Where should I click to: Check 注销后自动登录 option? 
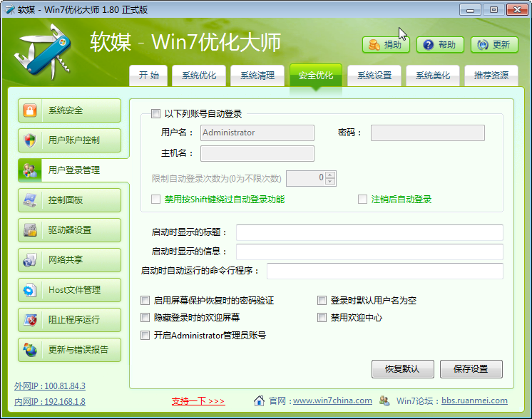coord(362,199)
